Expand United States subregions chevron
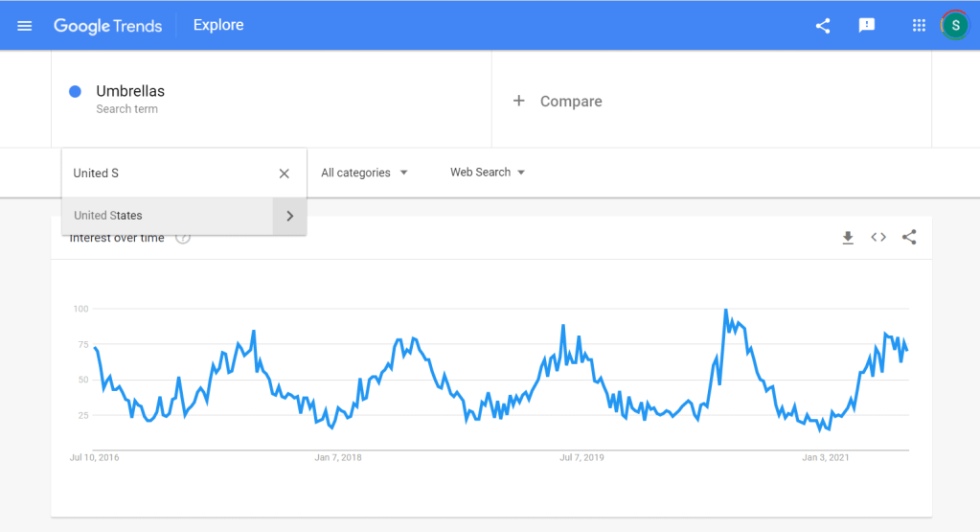This screenshot has width=980, height=532. [289, 216]
